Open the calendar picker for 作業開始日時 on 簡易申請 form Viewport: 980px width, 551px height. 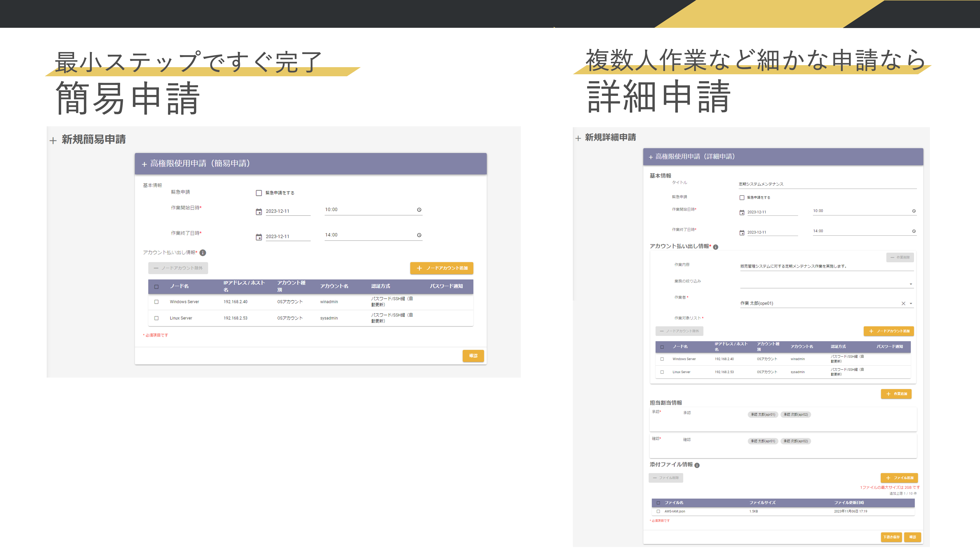click(x=259, y=211)
